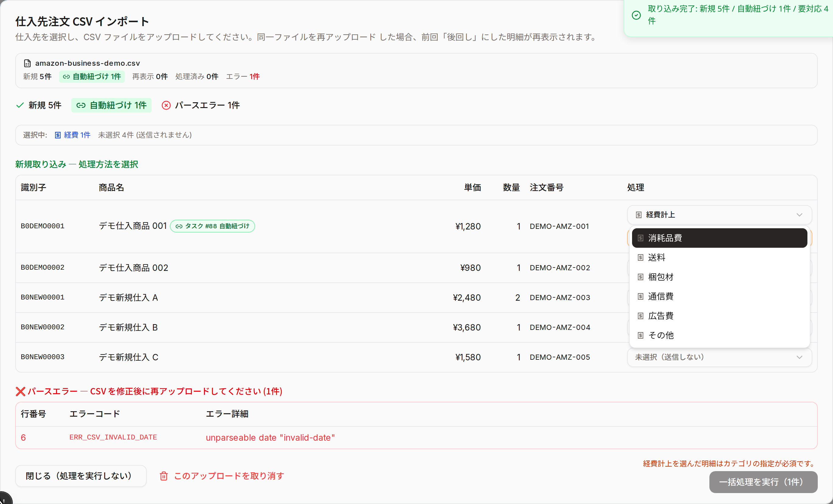Click the 注文番号 column header
Screen dimensions: 833x504
pyautogui.click(x=546, y=187)
